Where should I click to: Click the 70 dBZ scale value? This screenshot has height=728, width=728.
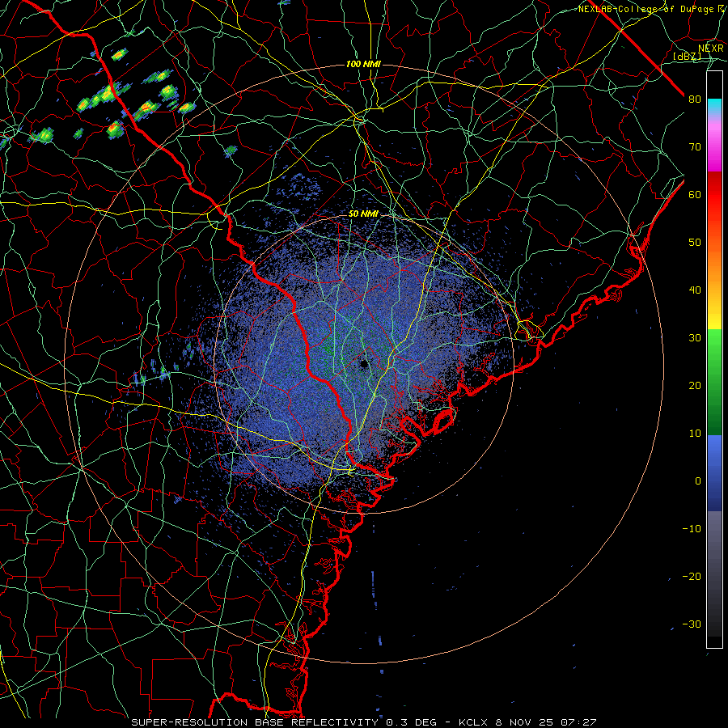(x=695, y=146)
